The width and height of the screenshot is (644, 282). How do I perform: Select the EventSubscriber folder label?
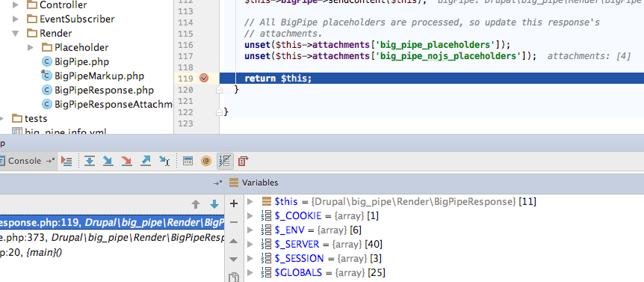77,19
